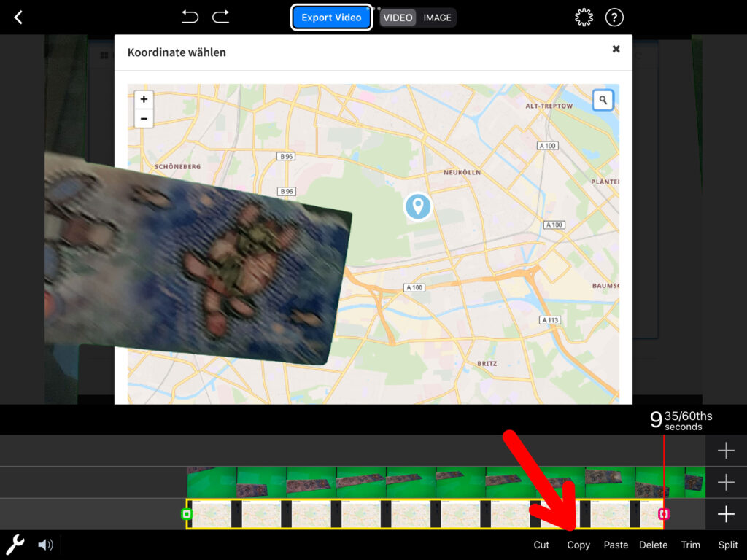Mute audio with the speaker icon
This screenshot has height=560, width=747.
[x=45, y=545]
